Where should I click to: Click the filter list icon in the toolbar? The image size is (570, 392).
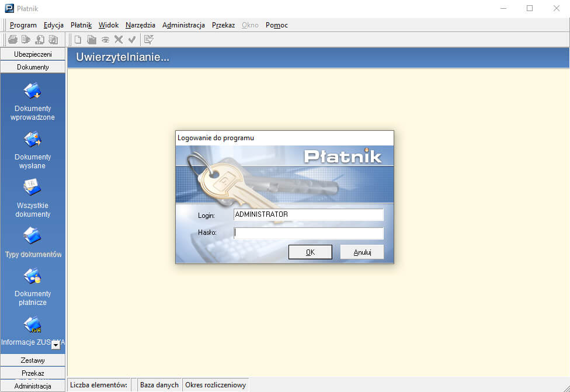pyautogui.click(x=149, y=39)
